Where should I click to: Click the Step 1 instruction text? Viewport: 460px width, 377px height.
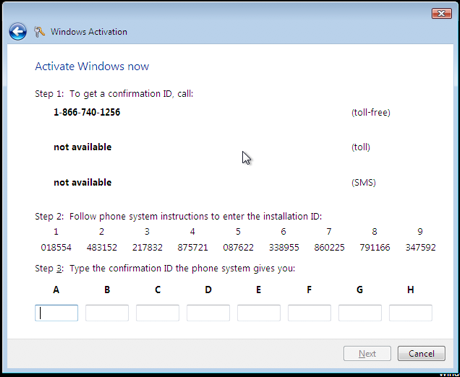[114, 94]
